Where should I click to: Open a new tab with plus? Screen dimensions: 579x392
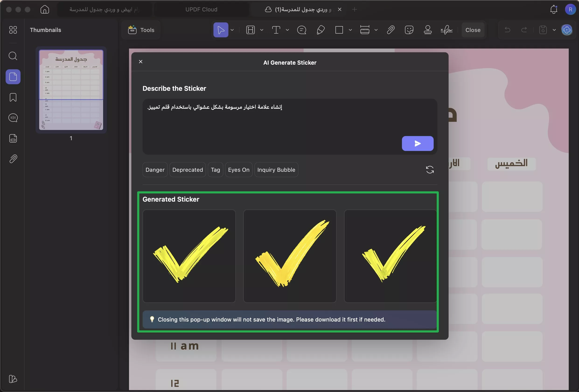point(354,10)
